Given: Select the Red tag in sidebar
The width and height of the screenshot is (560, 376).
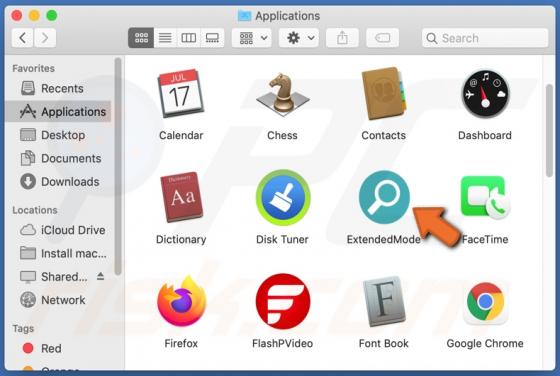Looking at the screenshot, I should [x=58, y=348].
